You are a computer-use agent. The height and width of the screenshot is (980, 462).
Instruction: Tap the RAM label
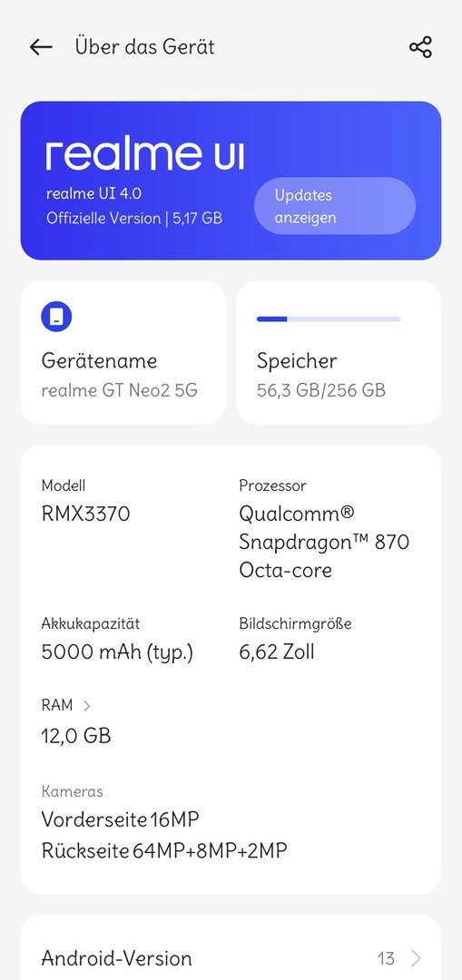point(57,705)
